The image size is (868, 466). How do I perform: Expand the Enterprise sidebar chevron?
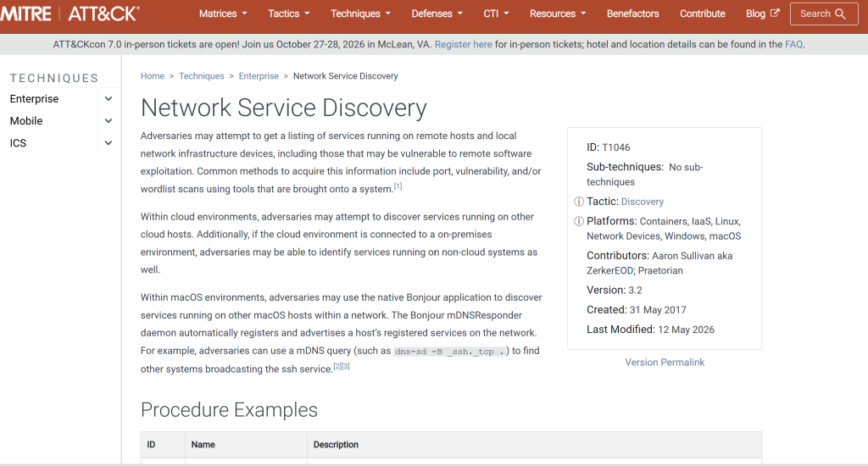pos(108,99)
